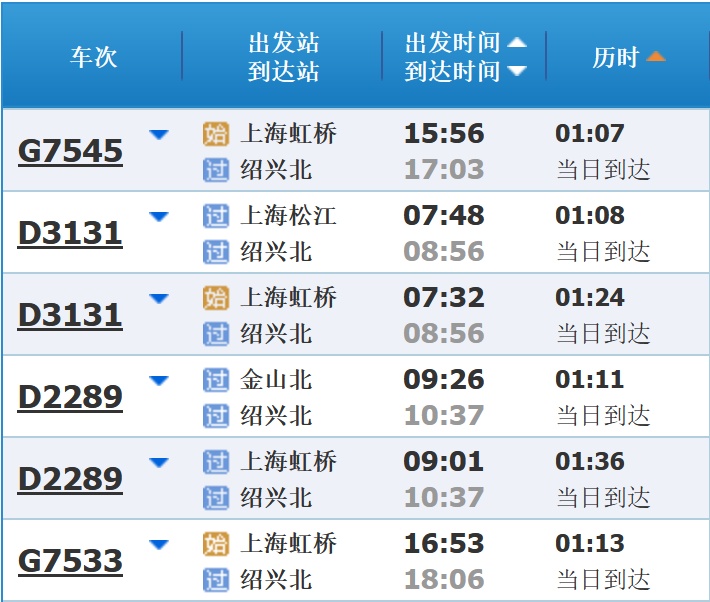
Task: Click the 过 icon beside 上海虹桥 for D2289
Action: point(216,462)
